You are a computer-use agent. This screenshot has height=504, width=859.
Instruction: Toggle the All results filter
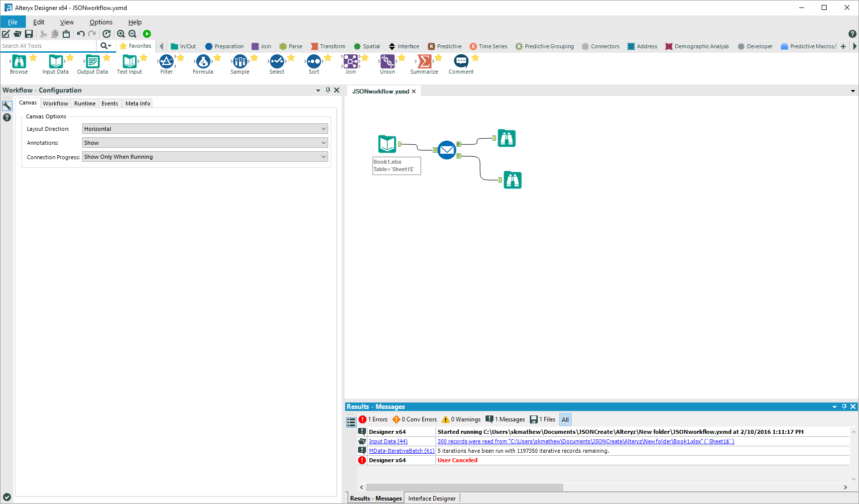coord(565,419)
